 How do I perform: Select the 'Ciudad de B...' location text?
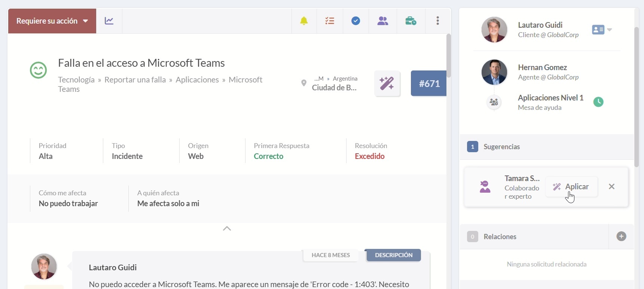(x=334, y=88)
